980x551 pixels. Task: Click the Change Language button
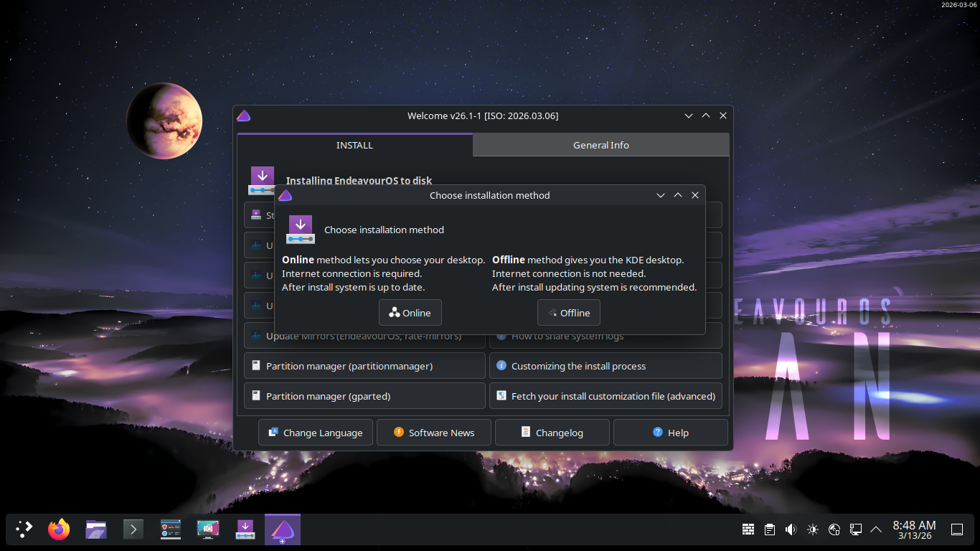coord(316,433)
